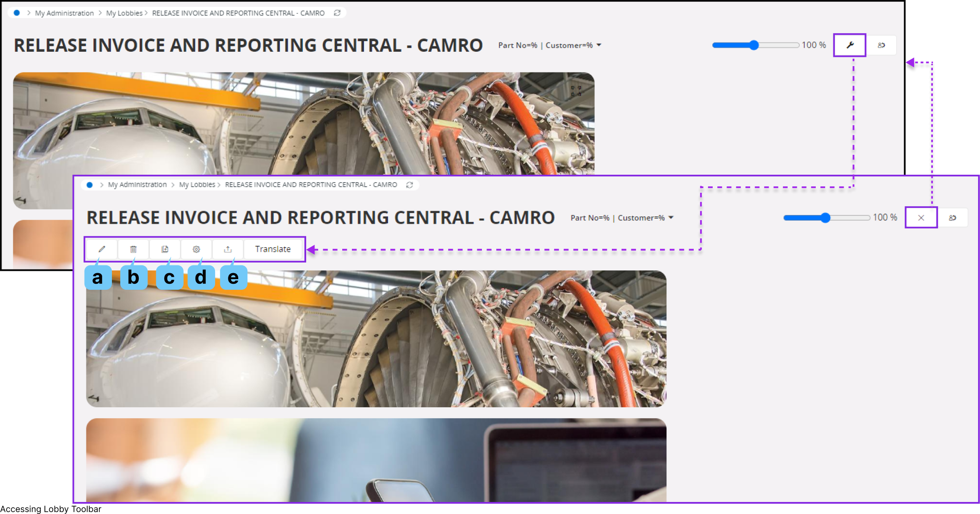Click the zoom slider handle in the top header

point(754,45)
